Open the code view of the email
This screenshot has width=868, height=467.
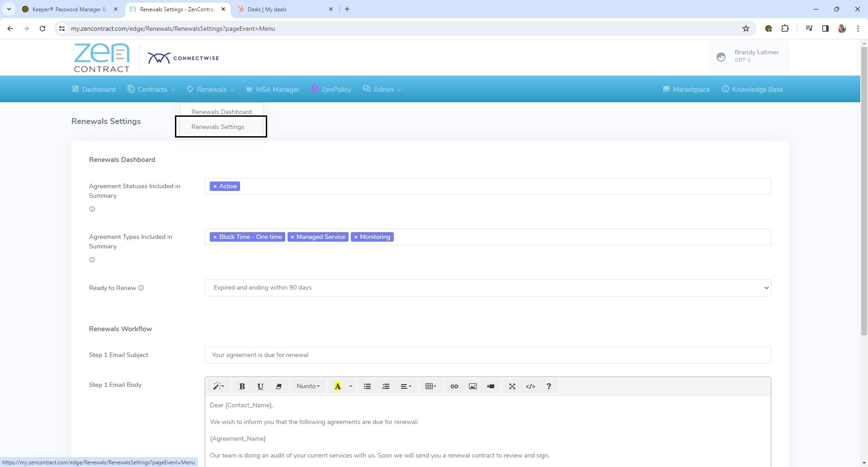[x=530, y=386]
